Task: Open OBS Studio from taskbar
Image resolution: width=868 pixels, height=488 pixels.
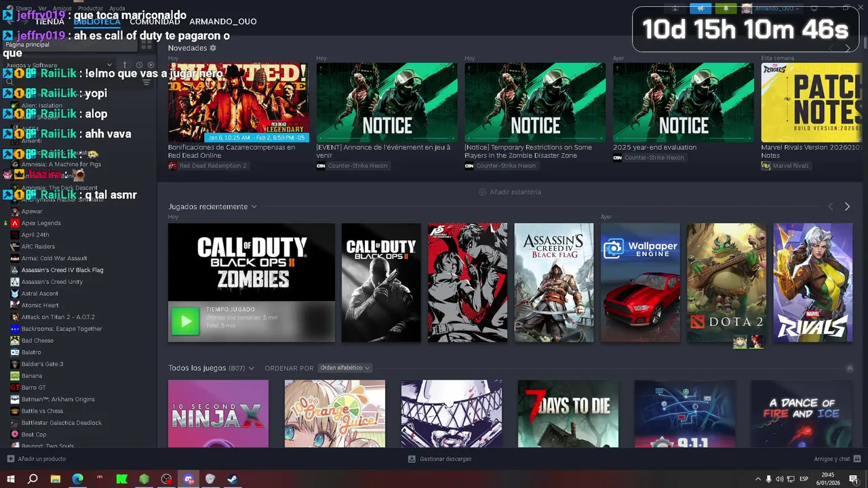Action: (166, 479)
